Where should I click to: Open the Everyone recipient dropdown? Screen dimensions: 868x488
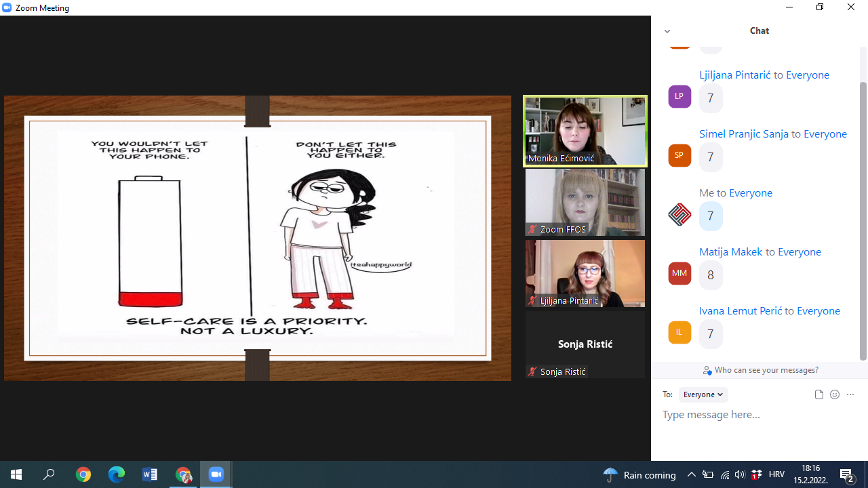(x=703, y=394)
